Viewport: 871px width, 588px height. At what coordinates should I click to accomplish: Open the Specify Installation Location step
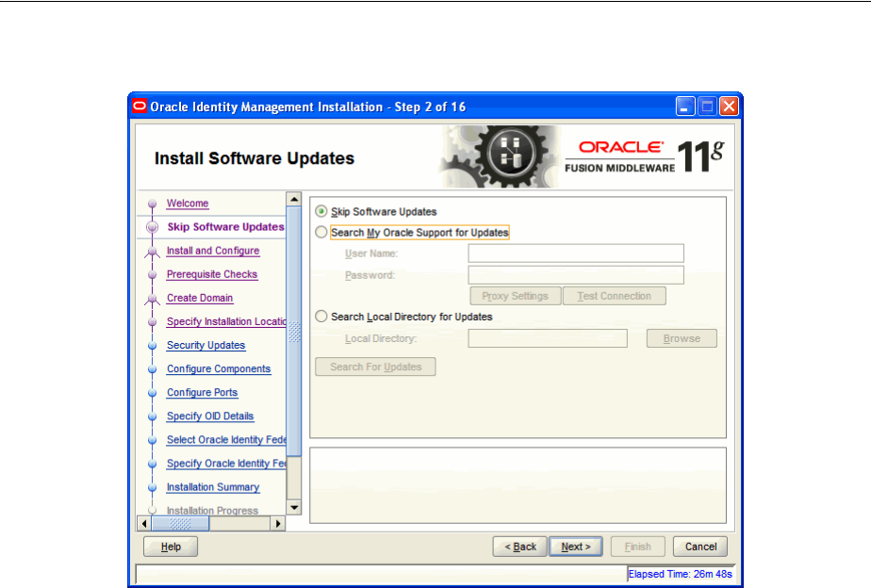(x=226, y=321)
